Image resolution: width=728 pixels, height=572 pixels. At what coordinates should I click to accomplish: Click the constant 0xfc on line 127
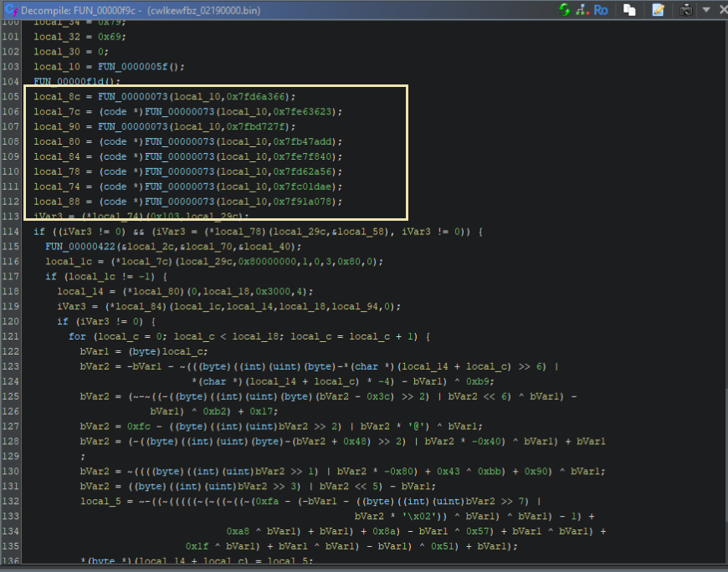click(x=139, y=426)
